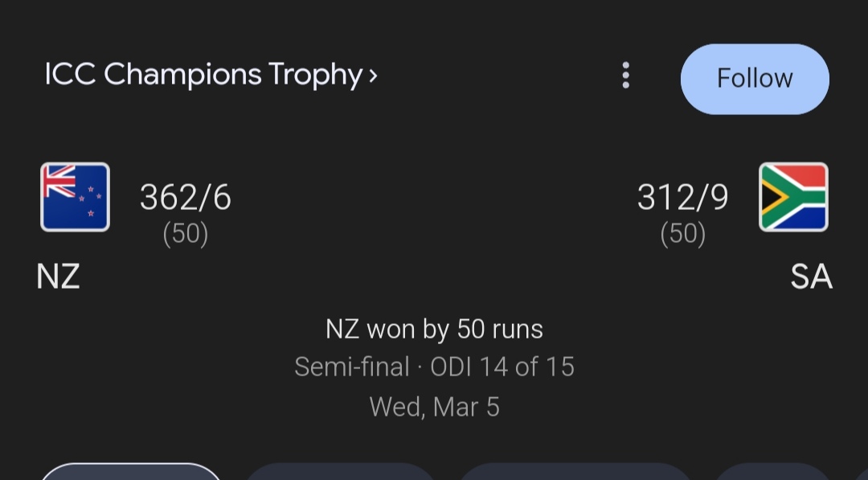868x480 pixels.
Task: Tap the South Africa flag icon
Action: pyautogui.click(x=793, y=197)
